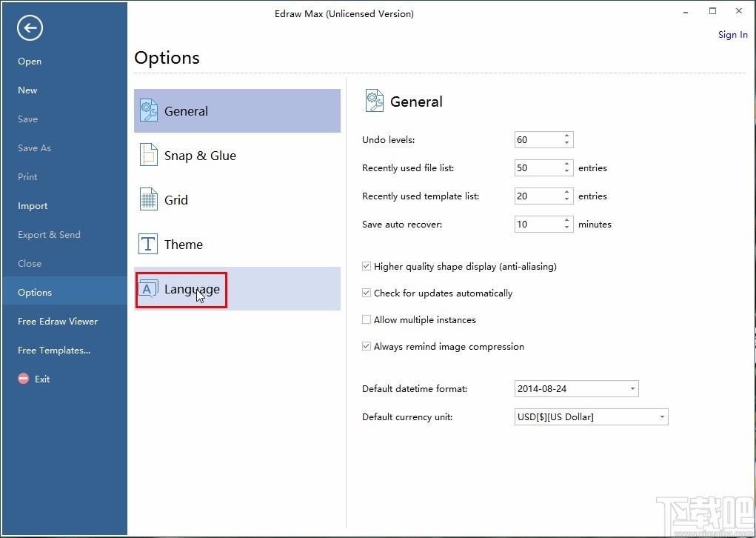Image resolution: width=756 pixels, height=538 pixels.
Task: Switch to Snap & Glue options tab
Action: click(x=237, y=155)
